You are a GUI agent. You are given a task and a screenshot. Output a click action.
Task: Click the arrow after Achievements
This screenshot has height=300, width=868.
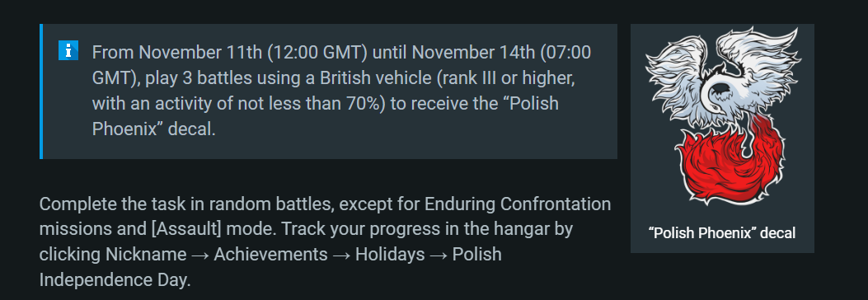pos(341,255)
